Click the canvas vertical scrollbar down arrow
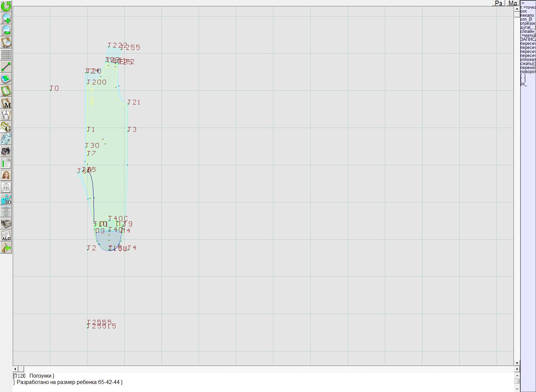The width and height of the screenshot is (536, 392). (x=517, y=363)
